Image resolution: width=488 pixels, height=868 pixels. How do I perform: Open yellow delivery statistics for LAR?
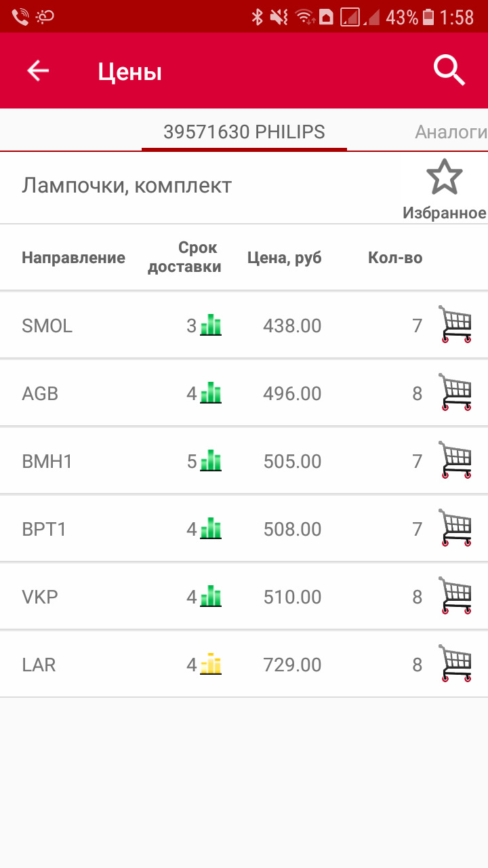(211, 664)
